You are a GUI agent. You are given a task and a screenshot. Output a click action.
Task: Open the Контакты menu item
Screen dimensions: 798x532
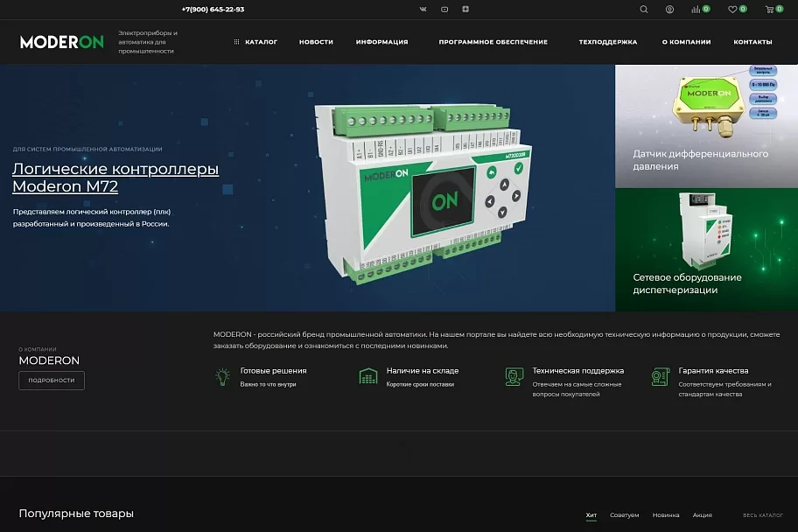point(752,42)
